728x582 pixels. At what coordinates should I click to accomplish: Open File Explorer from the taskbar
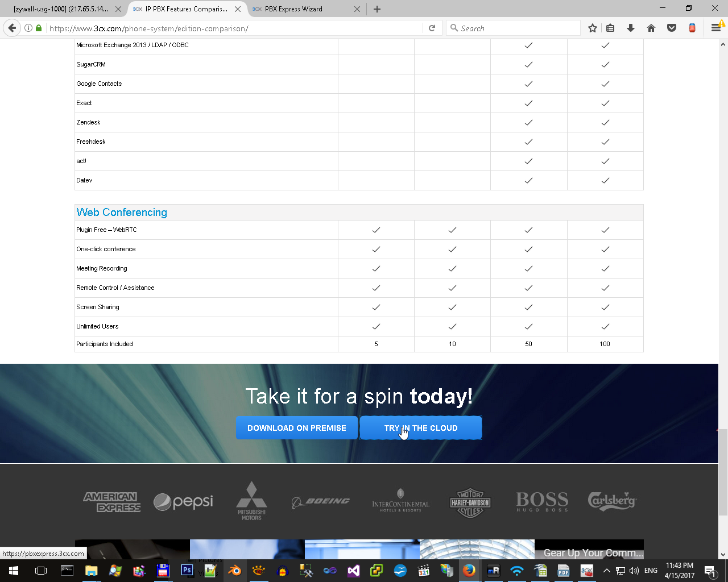tap(91, 571)
